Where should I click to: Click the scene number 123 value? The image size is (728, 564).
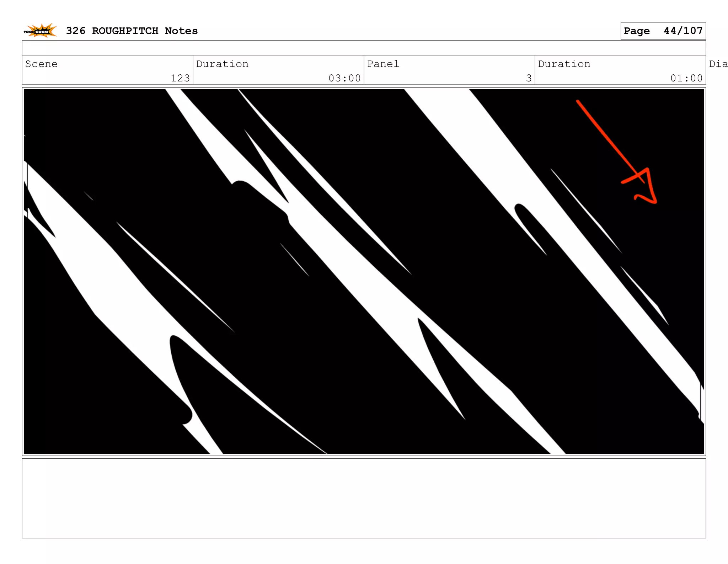[180, 78]
